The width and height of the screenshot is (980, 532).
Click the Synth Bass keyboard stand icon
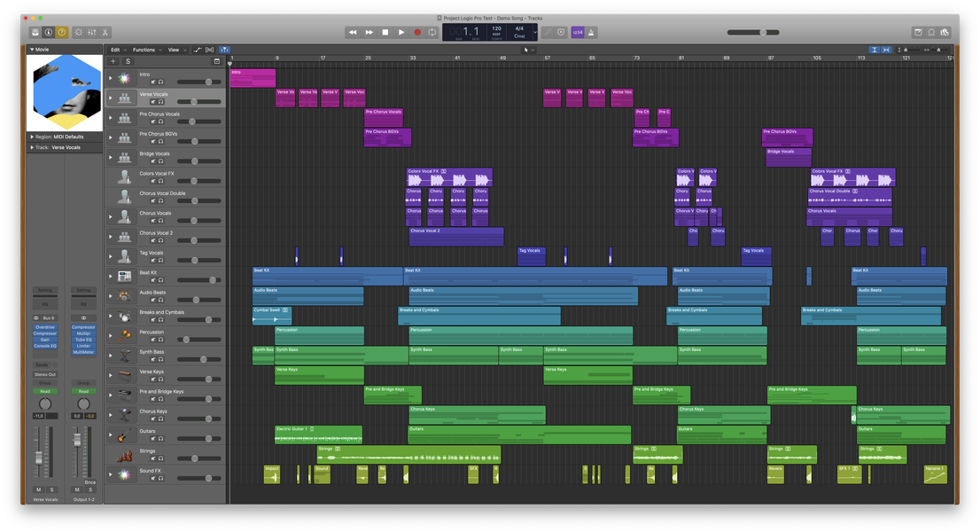pyautogui.click(x=125, y=356)
